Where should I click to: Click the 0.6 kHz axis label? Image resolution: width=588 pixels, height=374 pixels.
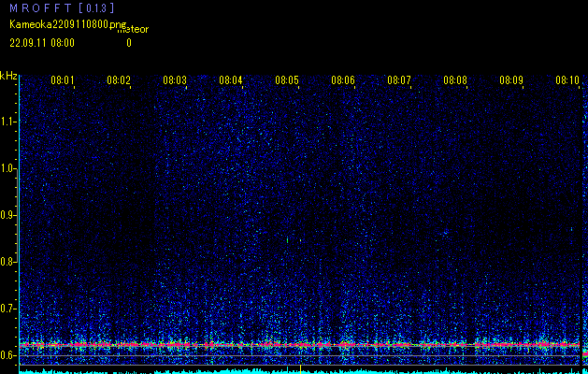8,355
